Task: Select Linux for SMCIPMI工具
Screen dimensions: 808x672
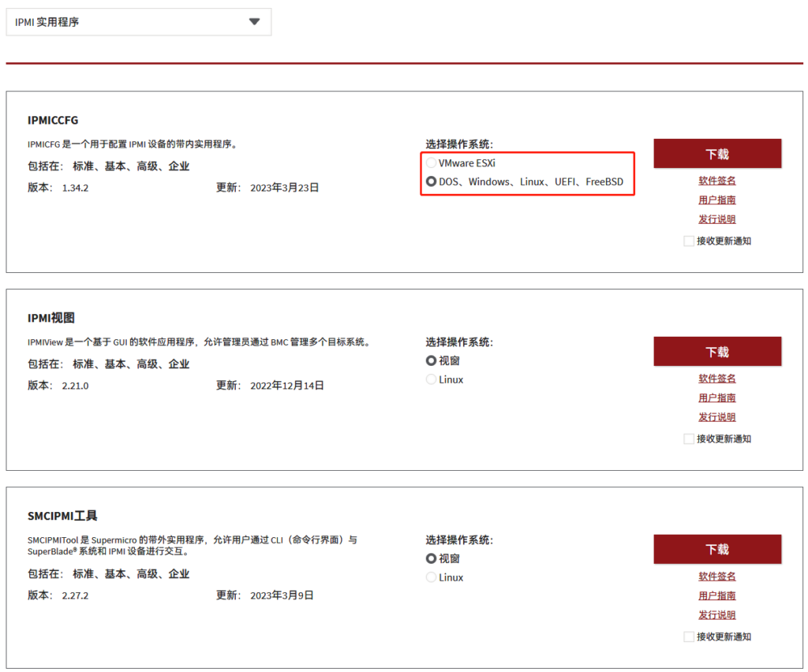Action: click(x=432, y=577)
